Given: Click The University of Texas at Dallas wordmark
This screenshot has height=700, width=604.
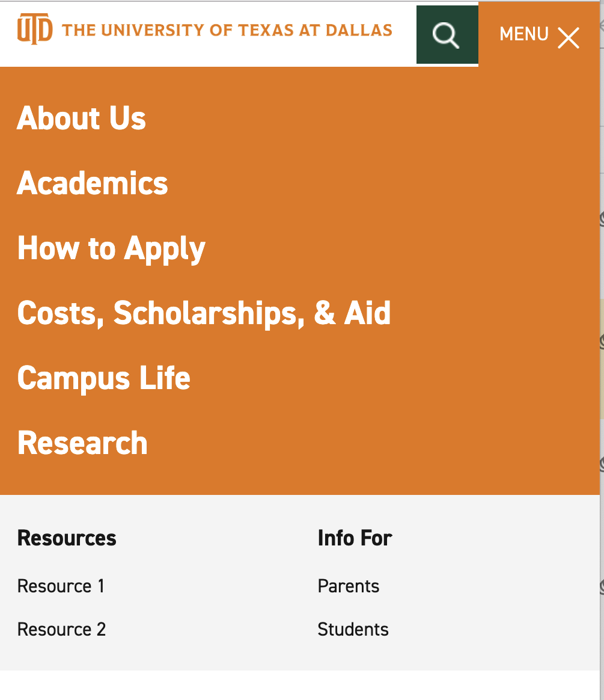Looking at the screenshot, I should (227, 30).
